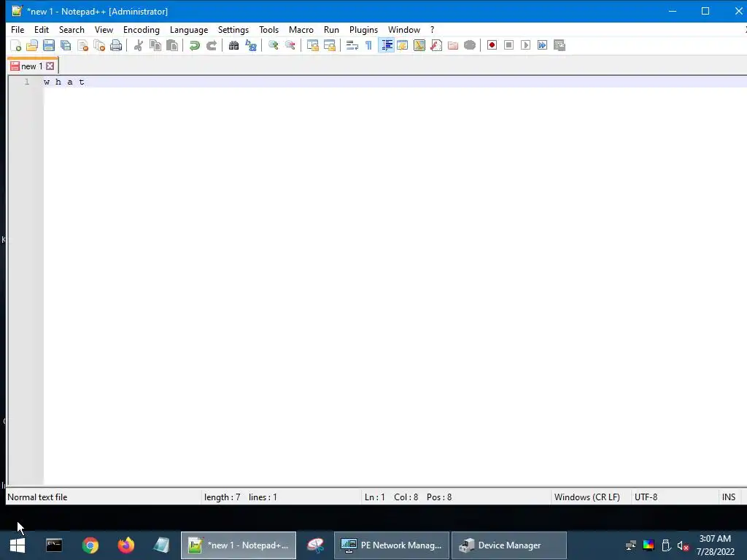Click the Close All toolbar icon
Screen dimensions: 747x560
click(99, 46)
